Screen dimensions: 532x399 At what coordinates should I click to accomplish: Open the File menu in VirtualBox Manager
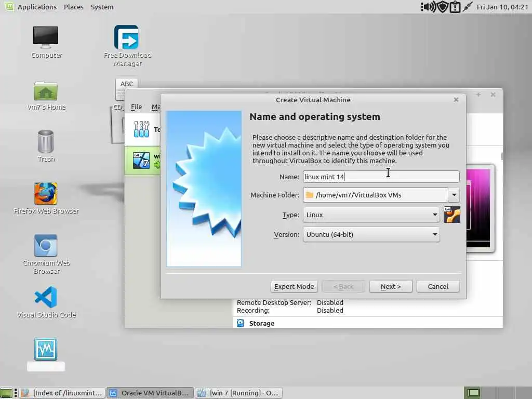point(137,107)
